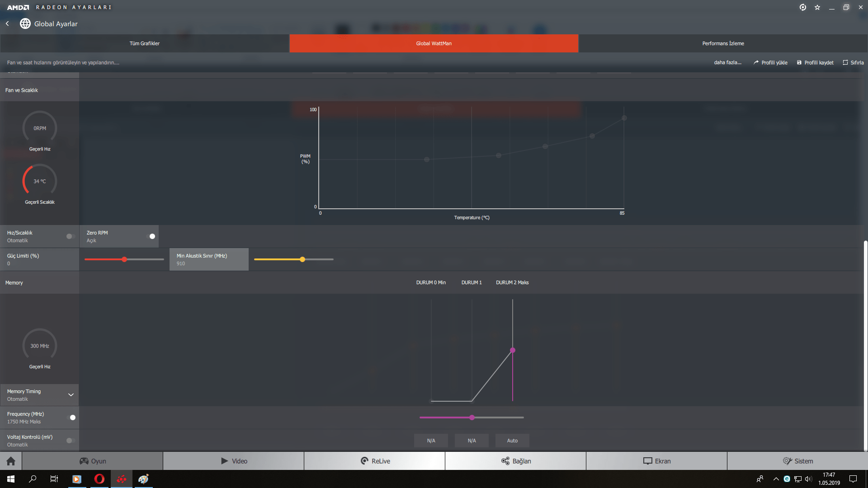Screen dimensions: 868x488
Task: Click the star favorites icon
Action: click(x=817, y=7)
